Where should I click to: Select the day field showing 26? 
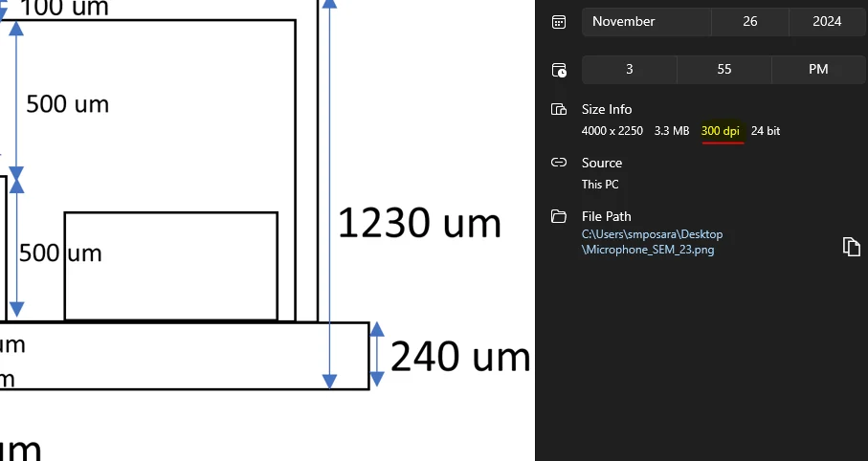(x=750, y=22)
